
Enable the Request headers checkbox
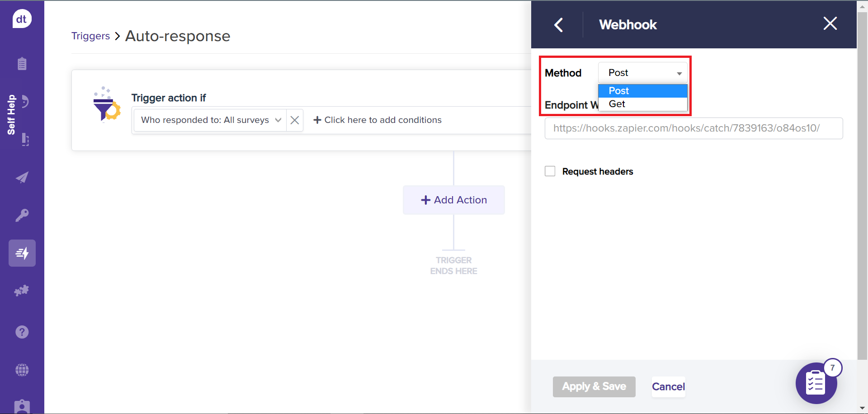pyautogui.click(x=550, y=171)
